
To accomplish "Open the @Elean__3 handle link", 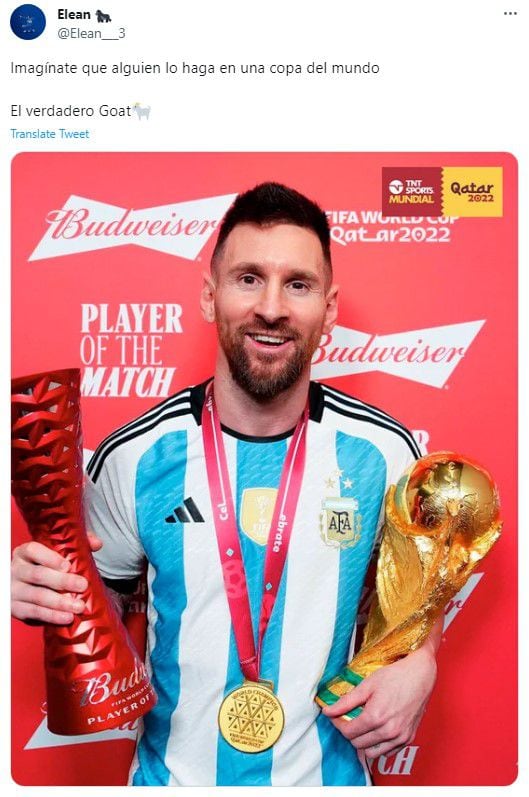I will pos(91,34).
